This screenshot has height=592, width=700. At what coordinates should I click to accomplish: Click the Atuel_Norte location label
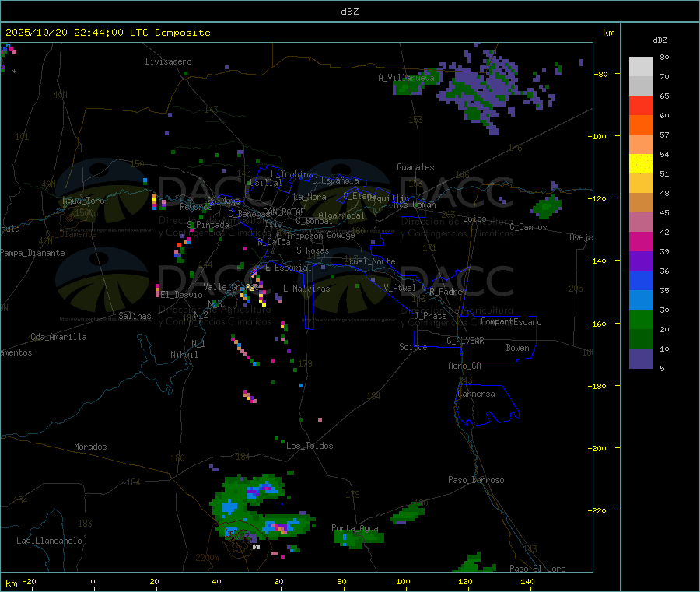[369, 261]
